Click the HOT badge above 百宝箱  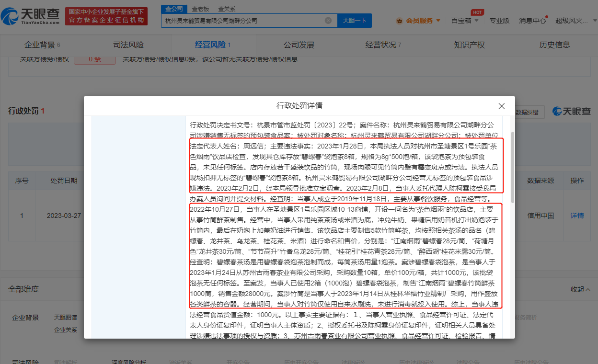(477, 11)
